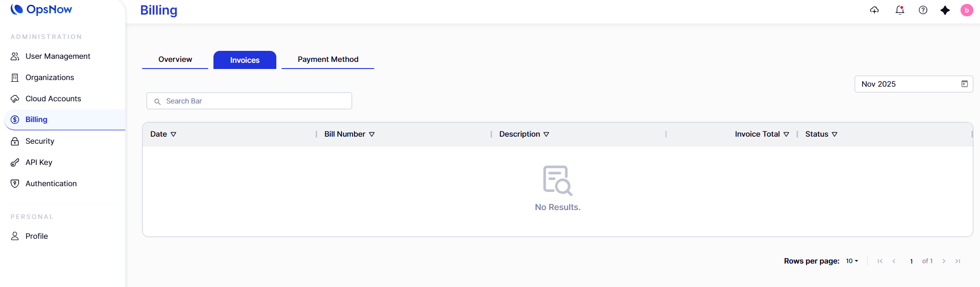
Task: Go to the next page arrow
Action: tap(944, 261)
